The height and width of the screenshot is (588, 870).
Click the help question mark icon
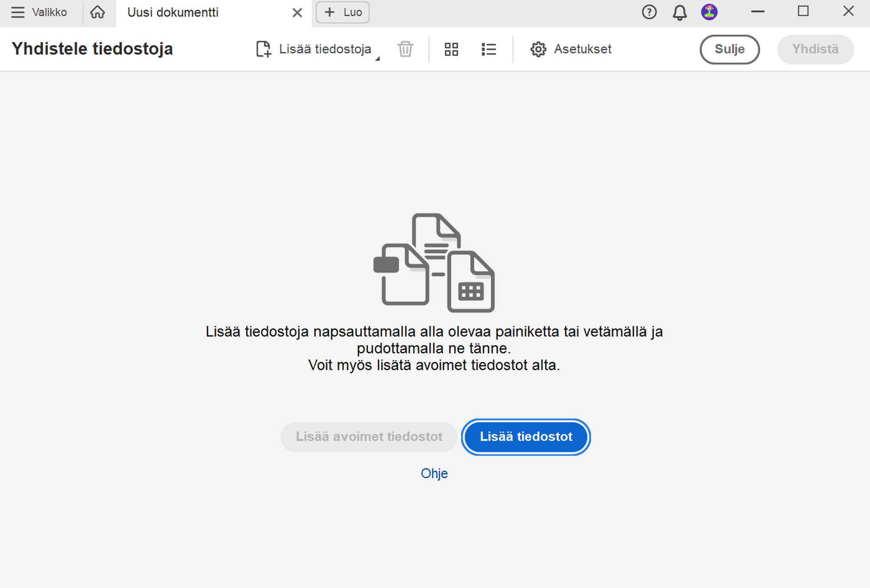[649, 12]
